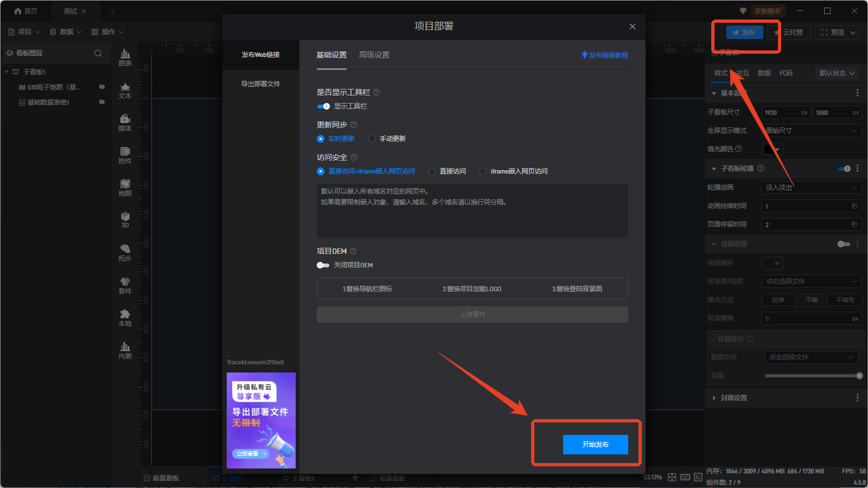This screenshot has width=868, height=488.
Task: Open the 拓扑 topology component icon
Action: tap(125, 253)
